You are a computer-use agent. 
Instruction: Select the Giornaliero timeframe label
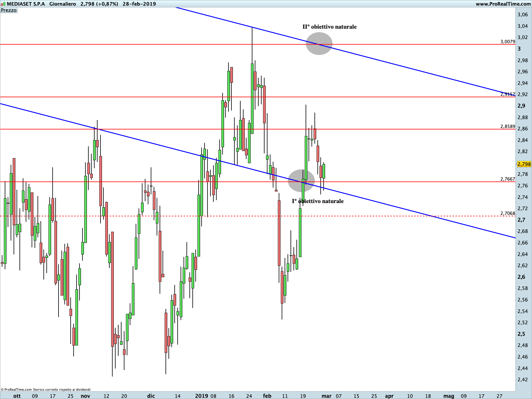(x=63, y=4)
